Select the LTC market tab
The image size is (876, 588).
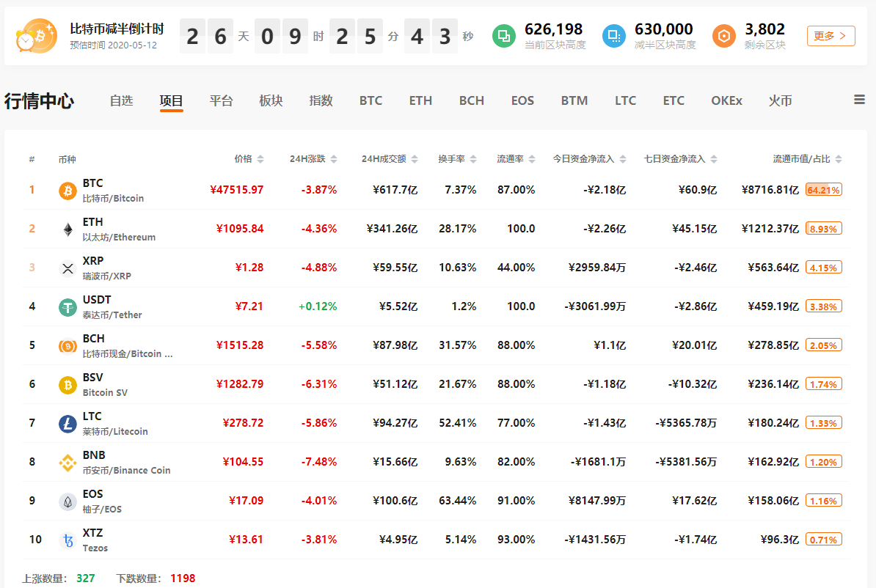tap(625, 100)
